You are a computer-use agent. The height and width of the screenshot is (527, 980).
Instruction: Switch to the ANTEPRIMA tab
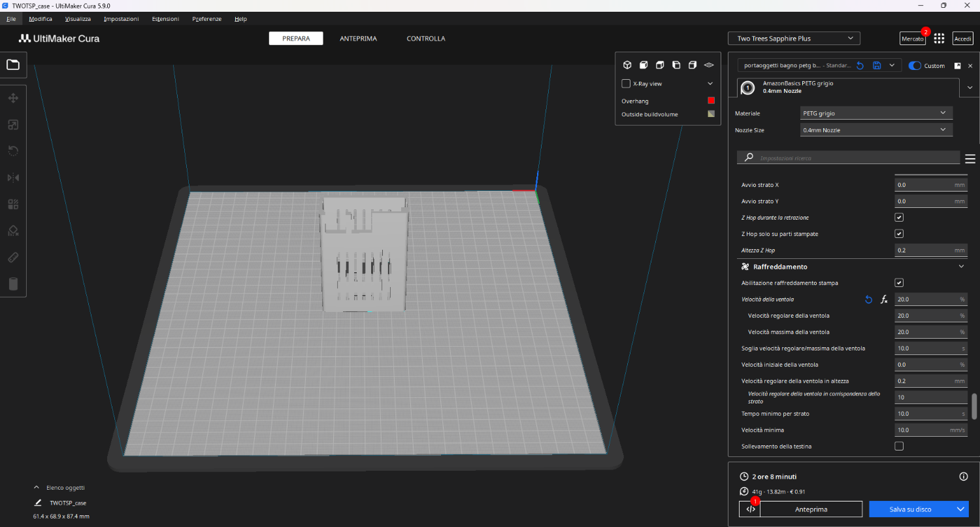pos(358,39)
